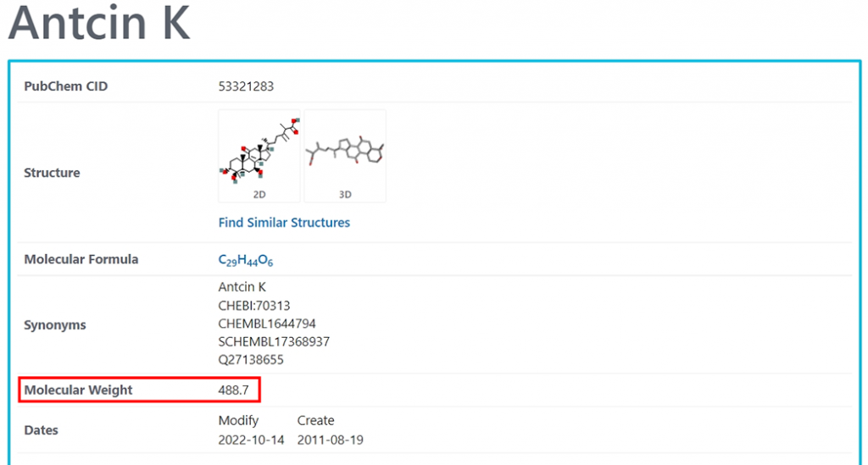Click the Find Similar Structures link

pyautogui.click(x=284, y=223)
